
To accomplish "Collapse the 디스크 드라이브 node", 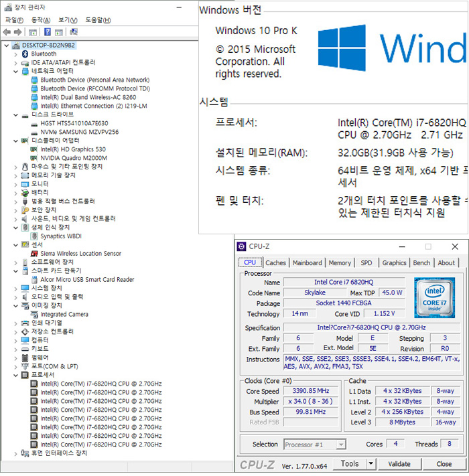I will coord(15,115).
